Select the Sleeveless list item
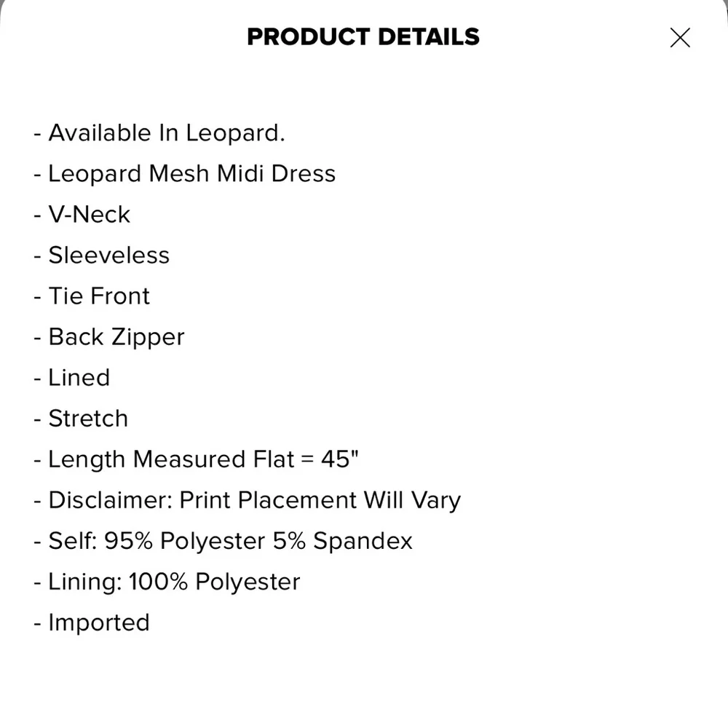The image size is (728, 728). coord(109,255)
